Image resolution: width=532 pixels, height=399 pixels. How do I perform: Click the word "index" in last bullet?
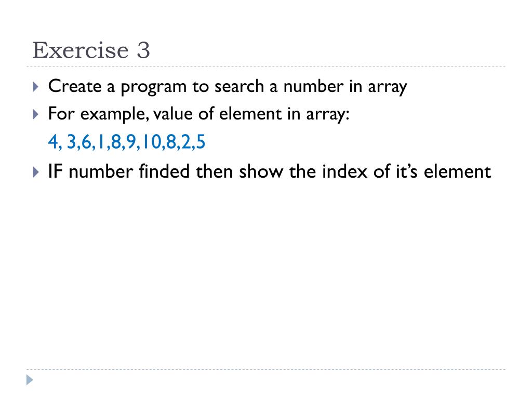click(345, 171)
